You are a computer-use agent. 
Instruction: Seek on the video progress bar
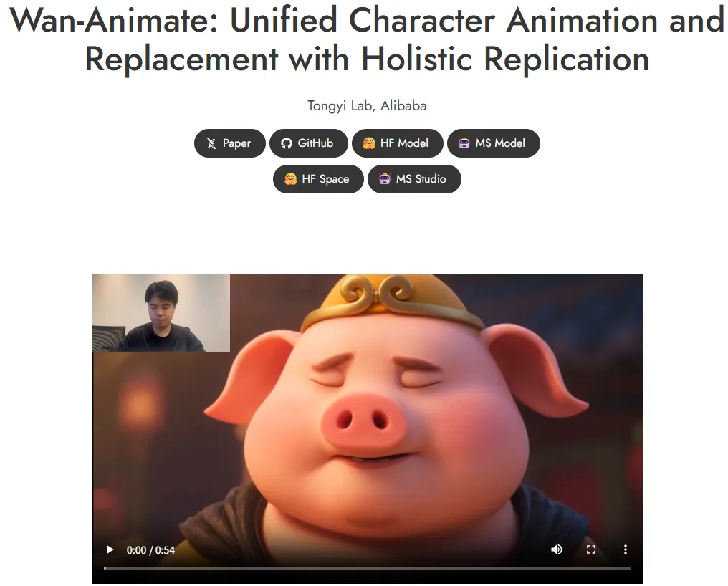[368, 568]
